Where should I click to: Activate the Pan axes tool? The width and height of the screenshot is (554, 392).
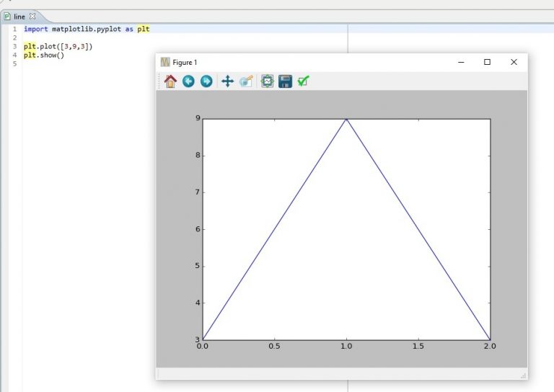[227, 81]
